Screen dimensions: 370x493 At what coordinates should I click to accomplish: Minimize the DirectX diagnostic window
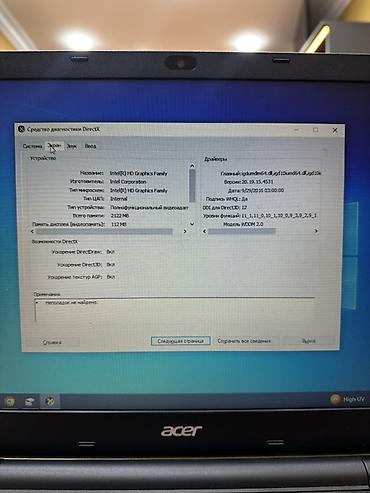coord(296,130)
